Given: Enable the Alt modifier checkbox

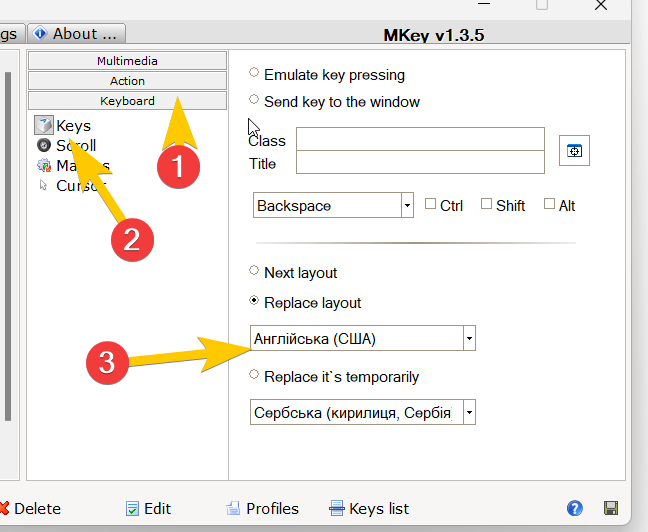Looking at the screenshot, I should click(549, 204).
